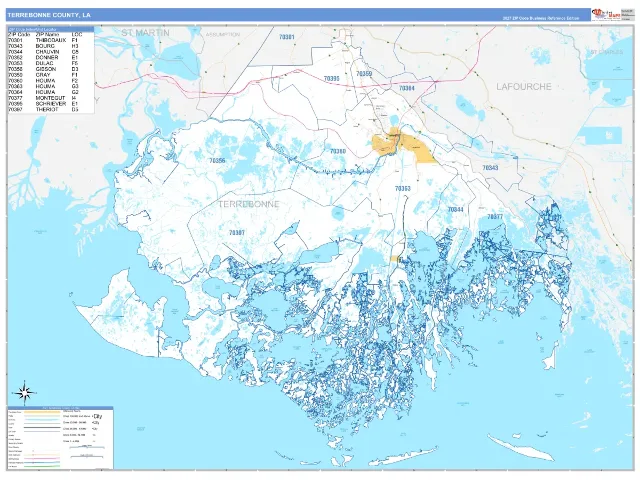The width and height of the screenshot is (640, 480).
Task: Click the ZIP code index table header bar
Action: pyautogui.click(x=51, y=29)
